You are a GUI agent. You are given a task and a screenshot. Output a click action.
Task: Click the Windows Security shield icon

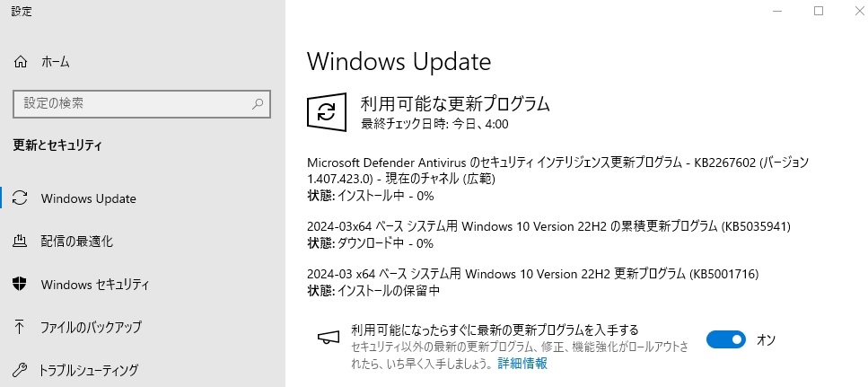coord(22,285)
